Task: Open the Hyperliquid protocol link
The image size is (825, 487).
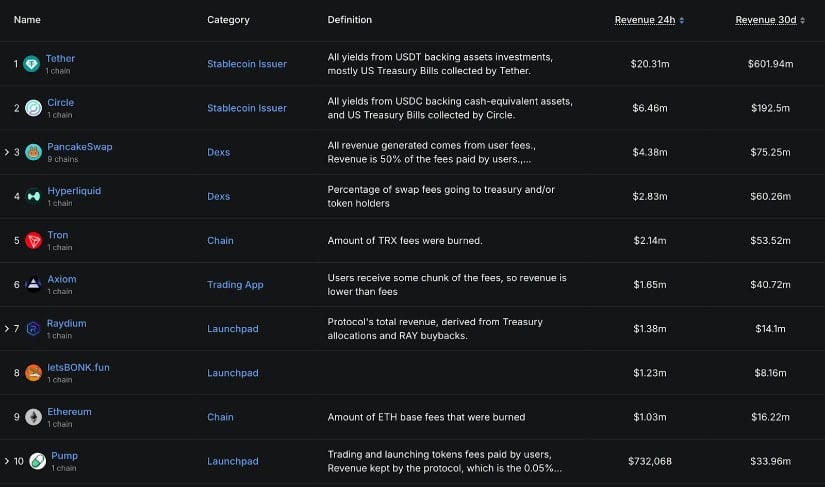Action: [74, 191]
